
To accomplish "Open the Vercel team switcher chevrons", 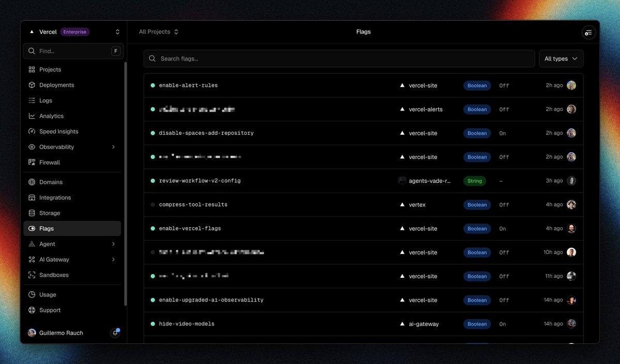I will [117, 32].
